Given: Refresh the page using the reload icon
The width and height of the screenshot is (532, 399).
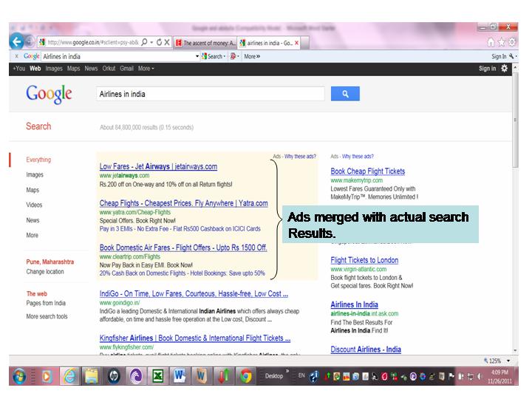Looking at the screenshot, I should tap(159, 42).
